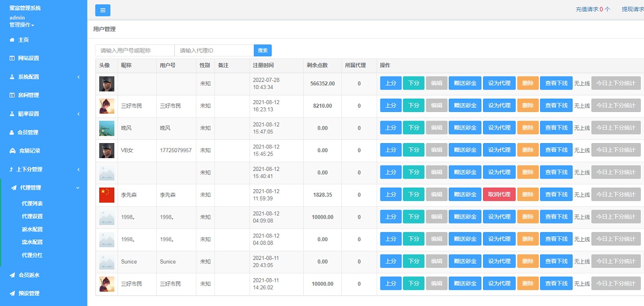Expand the 上下分管理 submenu arrow
Image resolution: width=644 pixels, height=306 pixels.
(x=78, y=170)
